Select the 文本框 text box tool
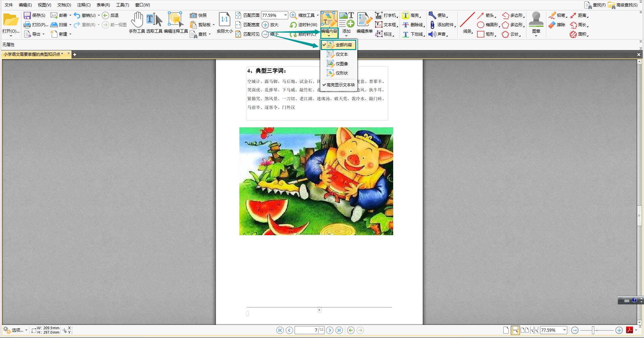This screenshot has height=338, width=644. [x=386, y=25]
